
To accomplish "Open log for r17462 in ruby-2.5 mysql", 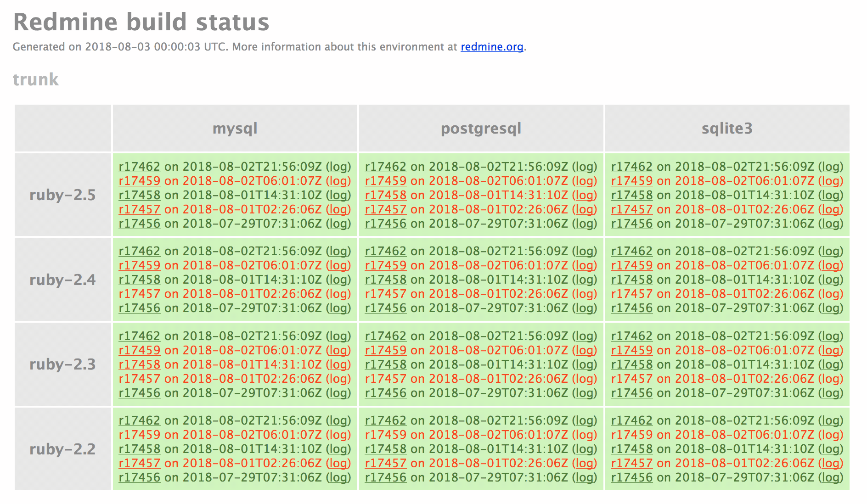I will [x=338, y=167].
